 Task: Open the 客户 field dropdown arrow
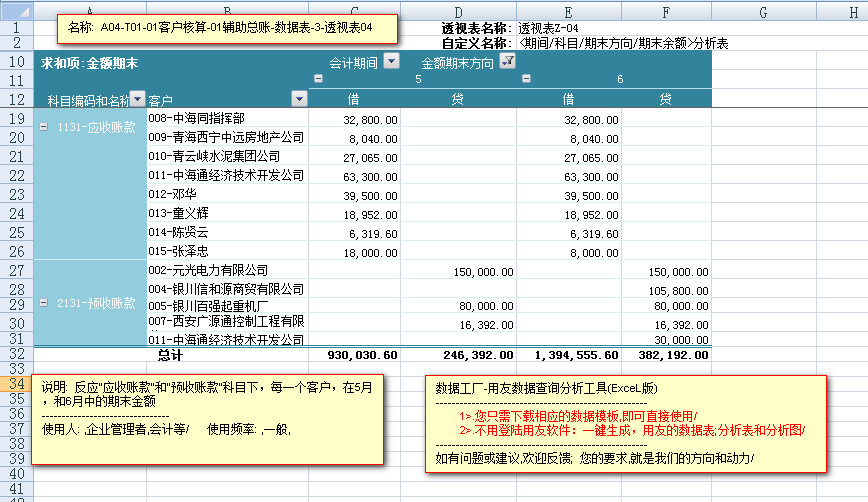299,99
